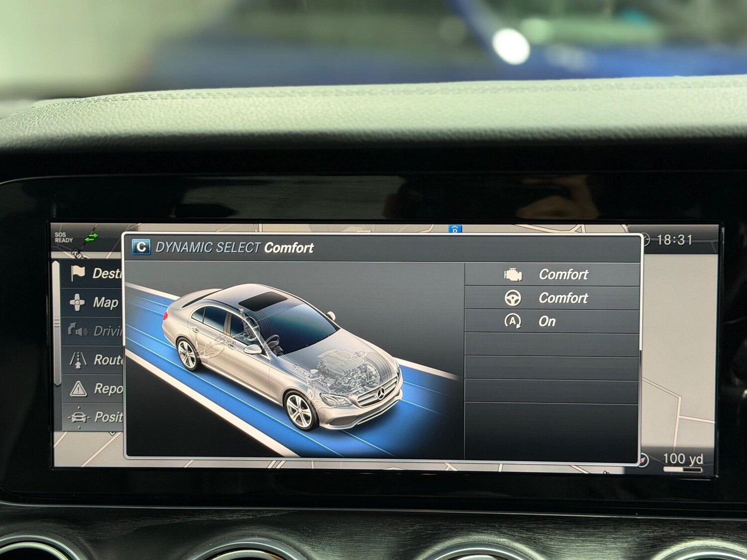This screenshot has height=560, width=747.
Task: Click the navigation menu scrollbar
Action: point(57,324)
